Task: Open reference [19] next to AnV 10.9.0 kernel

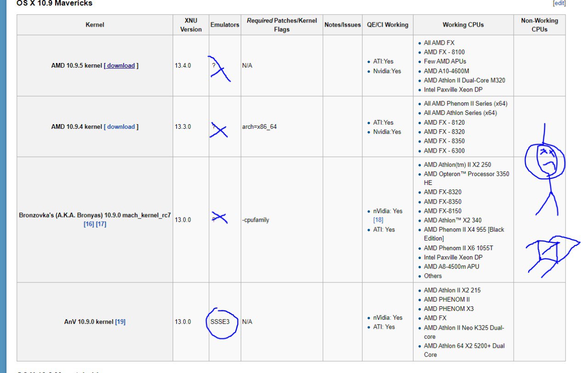Action: click(120, 321)
